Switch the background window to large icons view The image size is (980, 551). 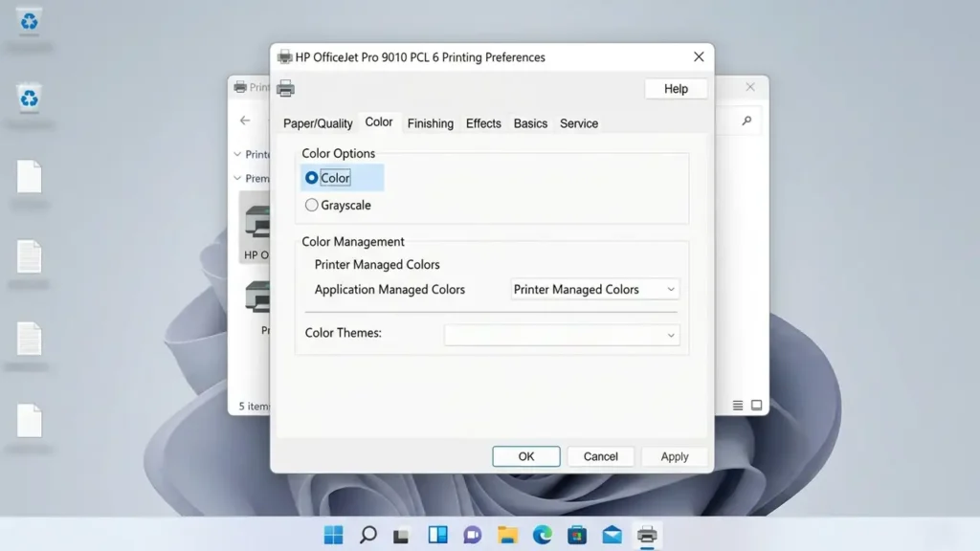756,406
